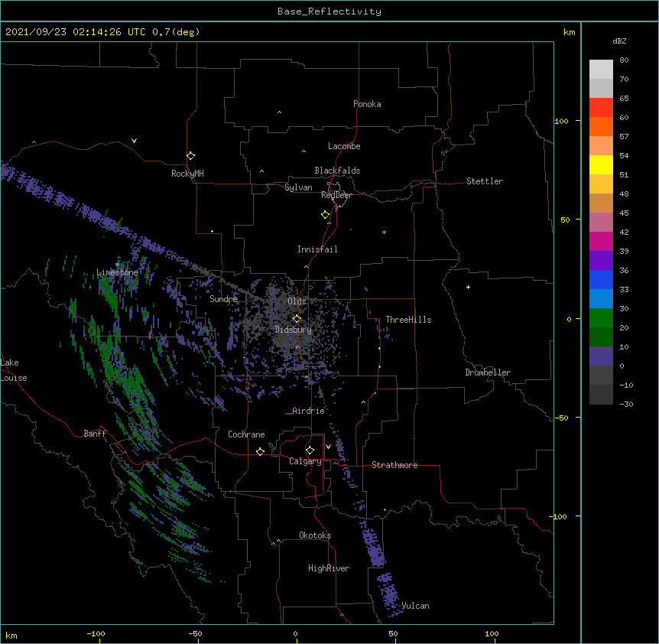Select the yellow diamond marker between Olds and Didsbury
This screenshot has width=659, height=644.
click(x=297, y=318)
